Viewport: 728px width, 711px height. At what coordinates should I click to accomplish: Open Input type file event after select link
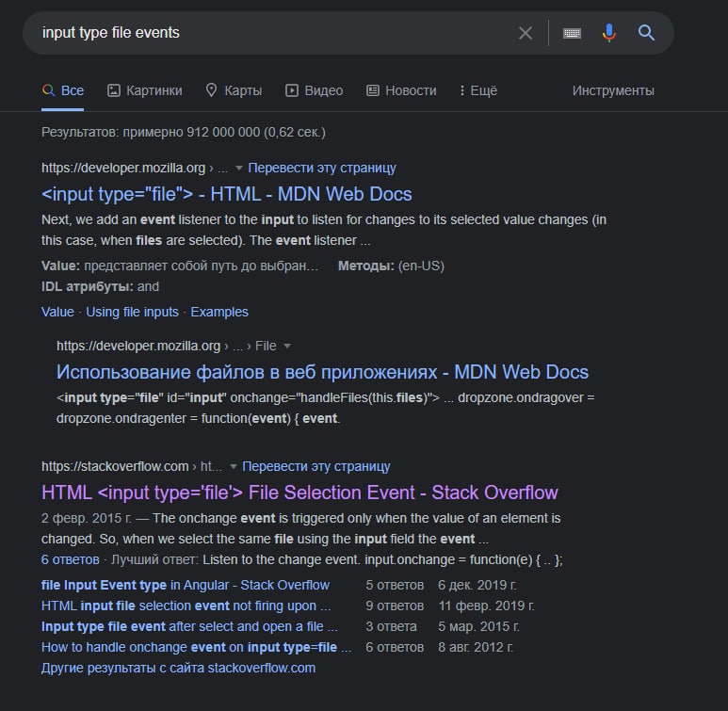[189, 626]
